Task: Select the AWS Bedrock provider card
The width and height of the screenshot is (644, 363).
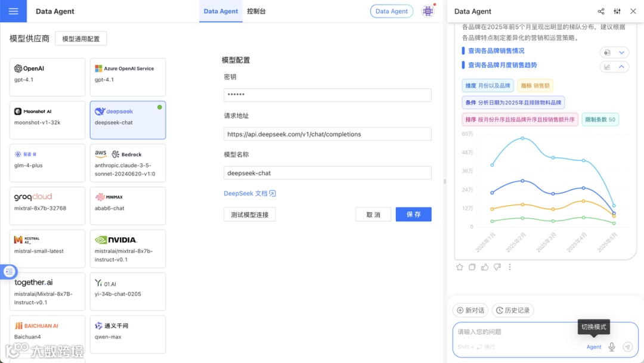Action: coord(128,163)
